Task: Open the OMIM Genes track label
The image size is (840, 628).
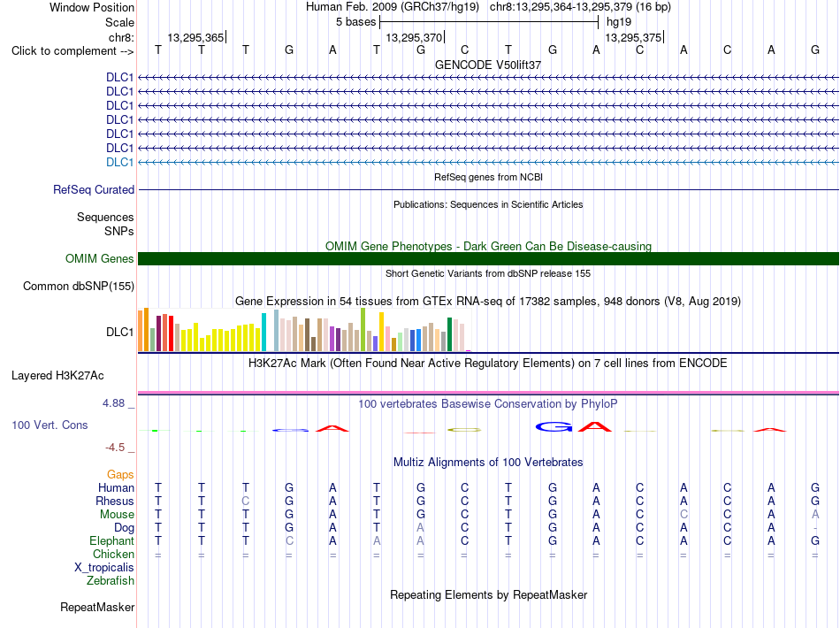Action: [100, 259]
